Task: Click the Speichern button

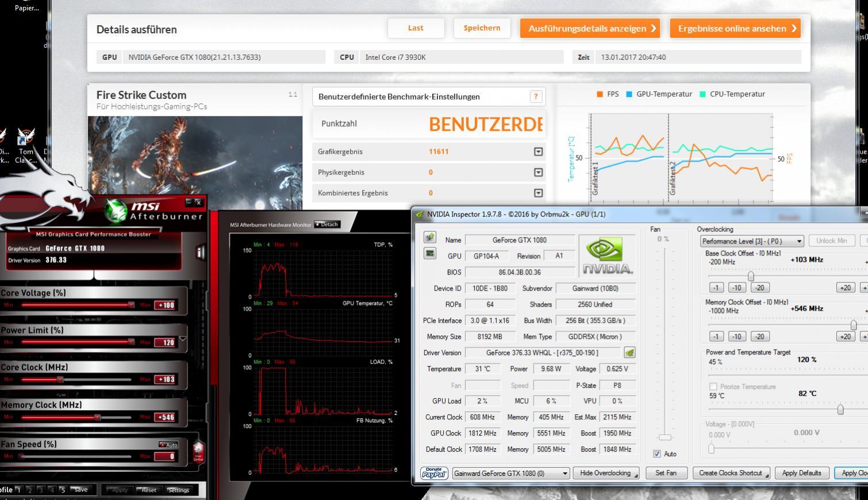Action: click(x=482, y=28)
